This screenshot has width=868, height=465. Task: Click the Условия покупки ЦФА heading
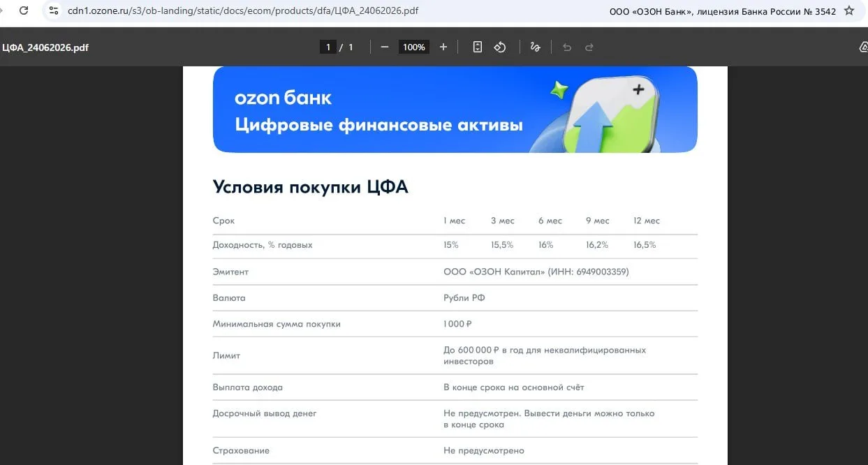point(310,187)
